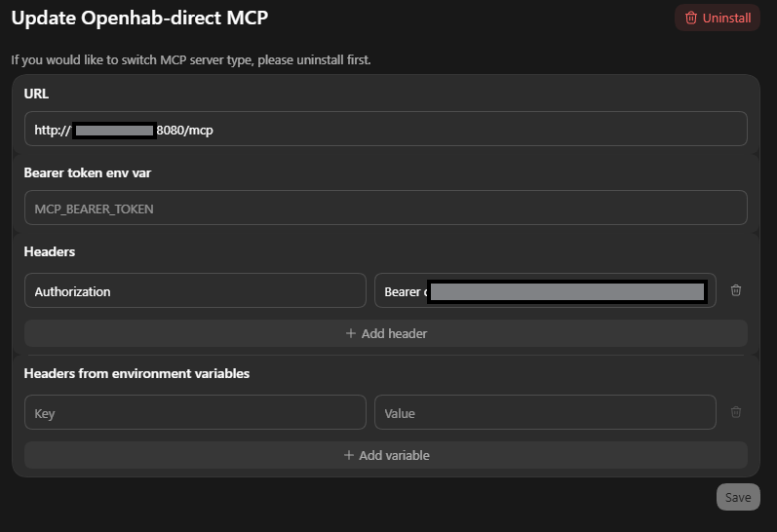Click Add variable button

coord(385,455)
